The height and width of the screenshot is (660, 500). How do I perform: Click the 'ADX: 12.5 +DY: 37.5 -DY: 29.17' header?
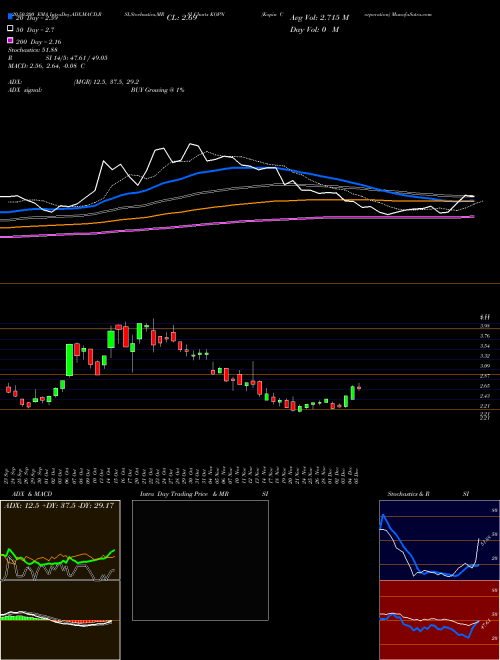(59, 505)
